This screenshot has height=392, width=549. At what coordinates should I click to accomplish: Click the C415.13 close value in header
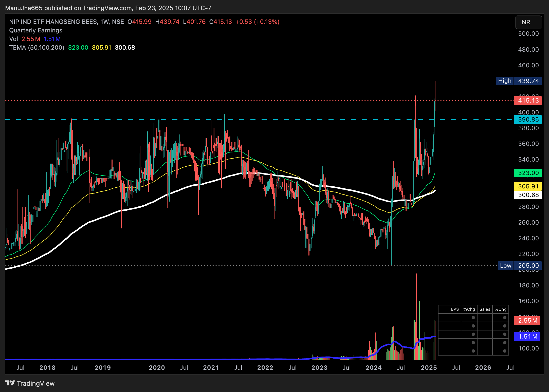click(221, 22)
